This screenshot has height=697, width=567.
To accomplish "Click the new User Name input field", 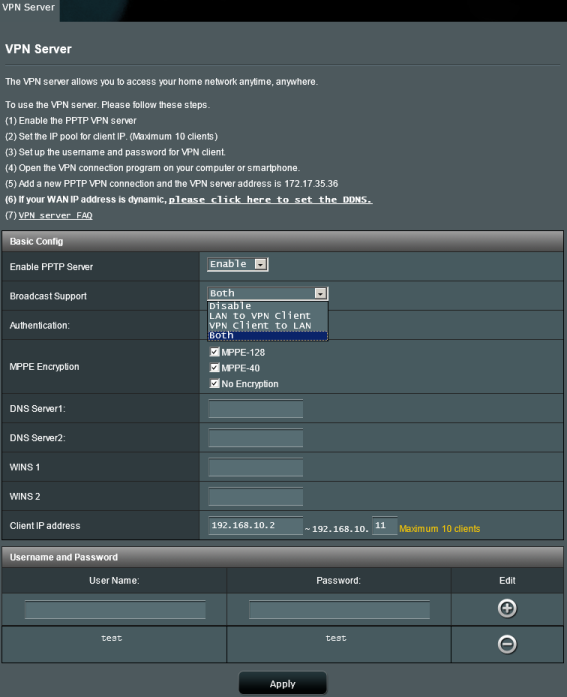I will pyautogui.click(x=115, y=609).
